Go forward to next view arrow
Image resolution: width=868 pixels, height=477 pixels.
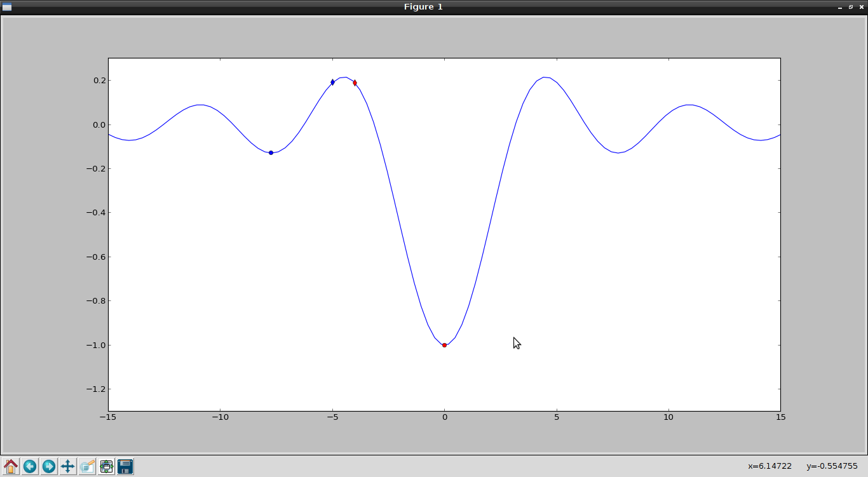coord(49,467)
